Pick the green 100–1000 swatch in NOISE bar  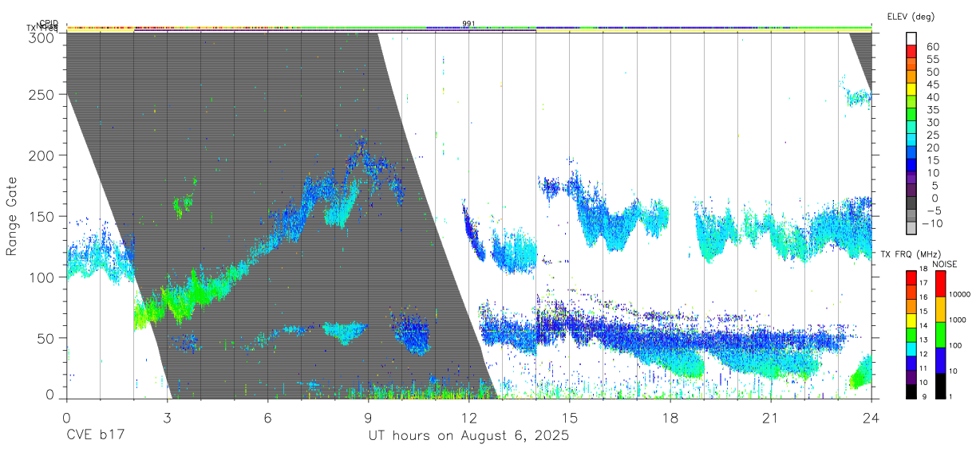pos(941,334)
